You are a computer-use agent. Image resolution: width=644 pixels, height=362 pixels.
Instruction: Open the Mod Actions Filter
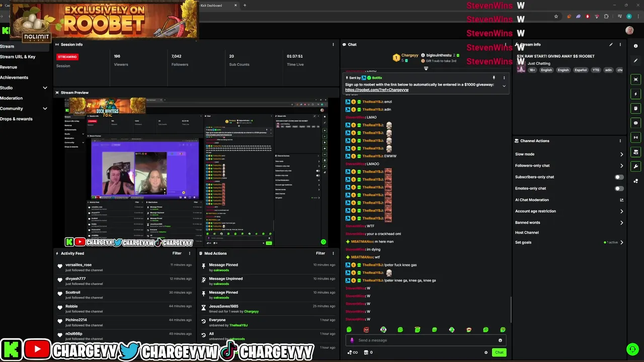(x=320, y=253)
